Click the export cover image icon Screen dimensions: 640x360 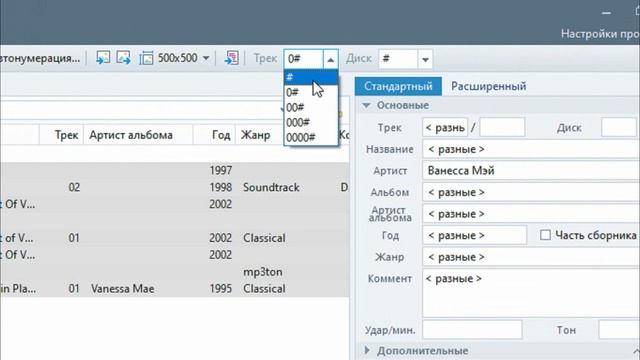[123, 58]
